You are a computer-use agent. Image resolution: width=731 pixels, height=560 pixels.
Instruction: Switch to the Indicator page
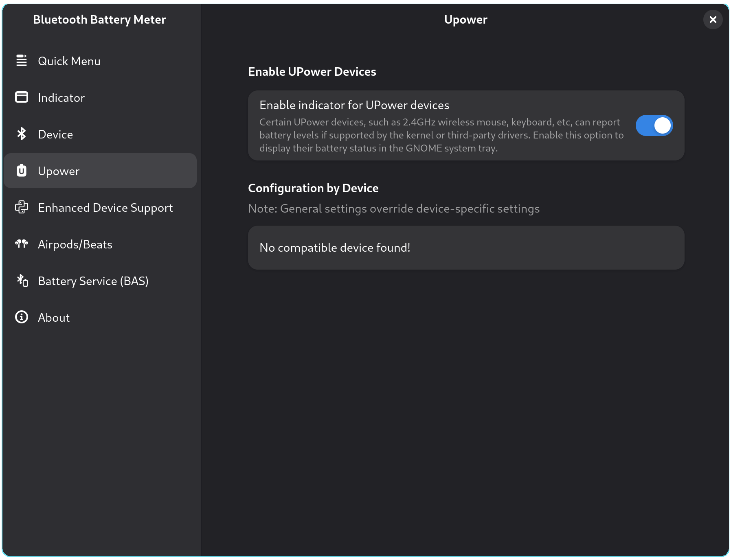[x=100, y=97]
